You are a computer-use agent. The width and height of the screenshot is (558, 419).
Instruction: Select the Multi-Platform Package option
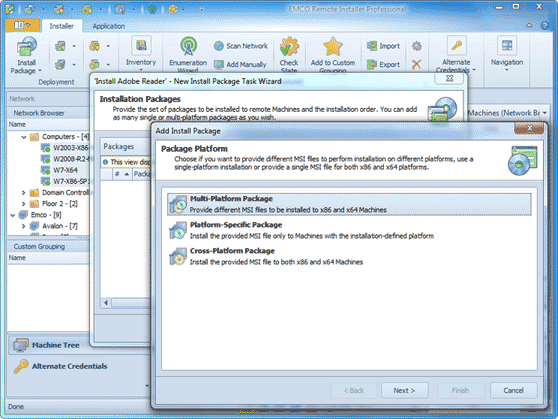(349, 204)
